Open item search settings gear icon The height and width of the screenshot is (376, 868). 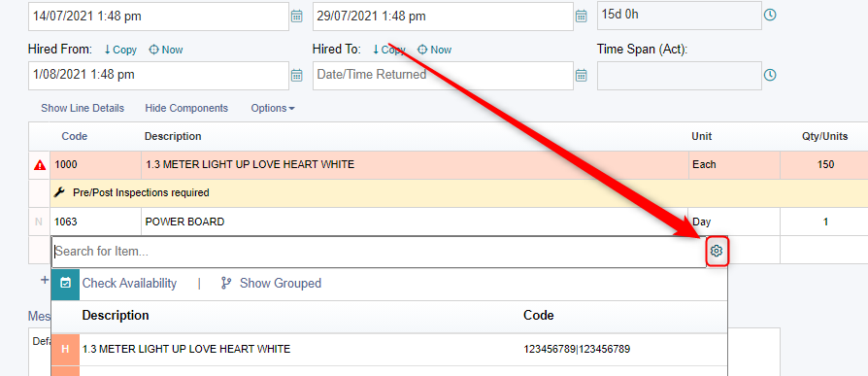(717, 252)
